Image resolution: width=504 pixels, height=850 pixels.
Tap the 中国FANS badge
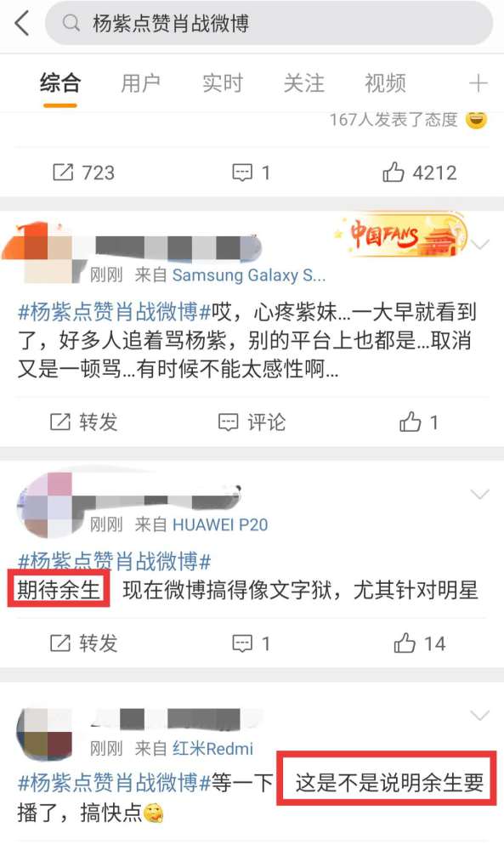point(400,235)
